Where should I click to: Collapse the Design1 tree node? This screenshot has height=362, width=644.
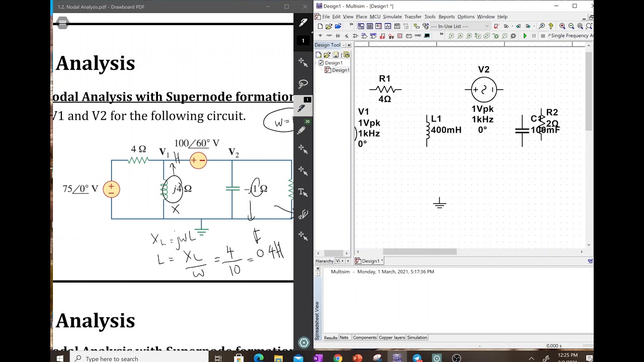click(316, 63)
